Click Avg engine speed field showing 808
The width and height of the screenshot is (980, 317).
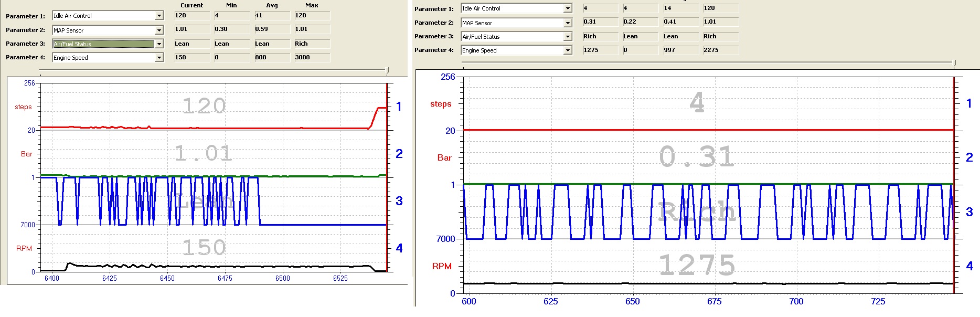[271, 57]
